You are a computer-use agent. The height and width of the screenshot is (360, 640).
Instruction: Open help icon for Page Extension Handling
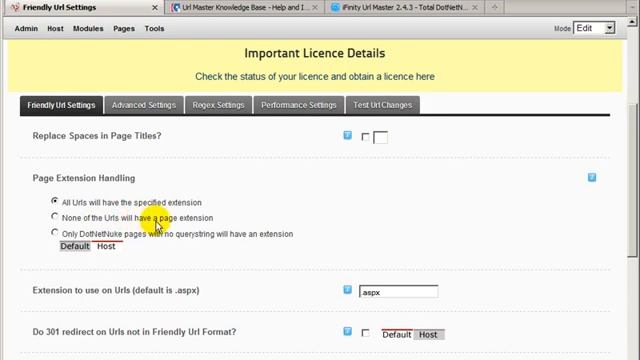(592, 178)
